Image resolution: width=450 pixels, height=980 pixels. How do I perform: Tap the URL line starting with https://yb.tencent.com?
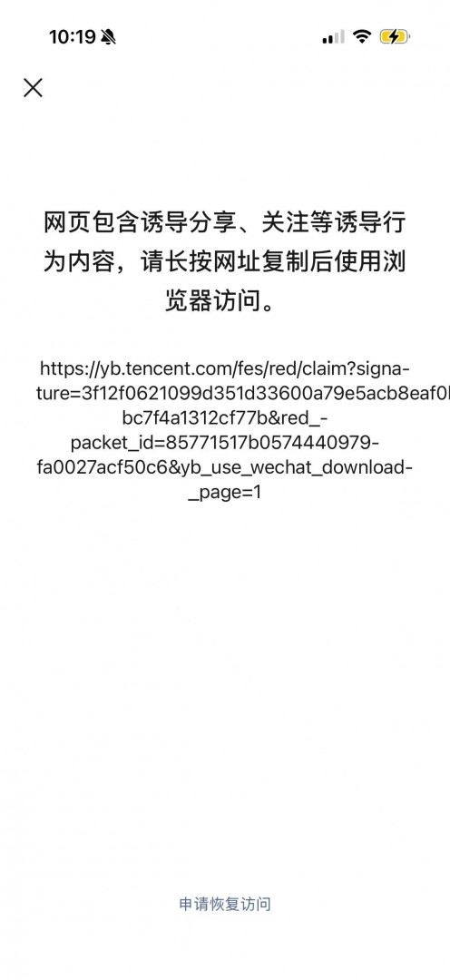click(225, 368)
